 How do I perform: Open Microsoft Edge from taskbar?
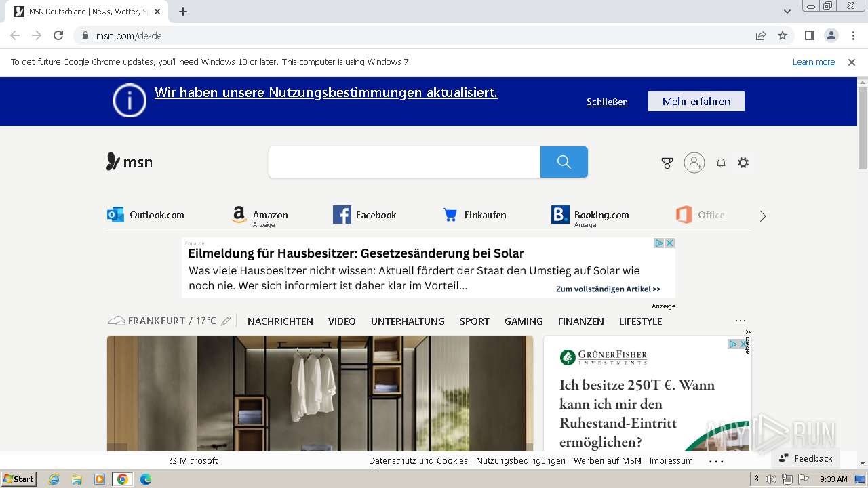(x=145, y=479)
